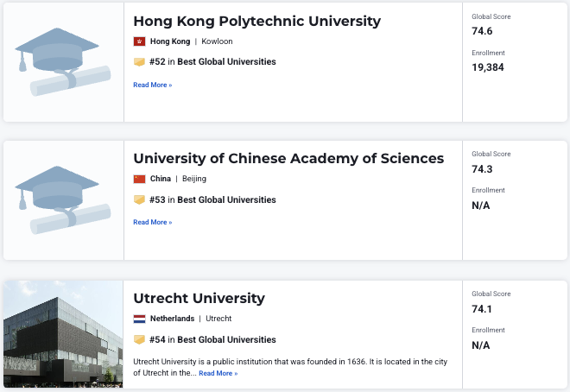Screen dimensions: 570x392
Task: Click the 'Utrecht' city label
Action: [218, 319]
